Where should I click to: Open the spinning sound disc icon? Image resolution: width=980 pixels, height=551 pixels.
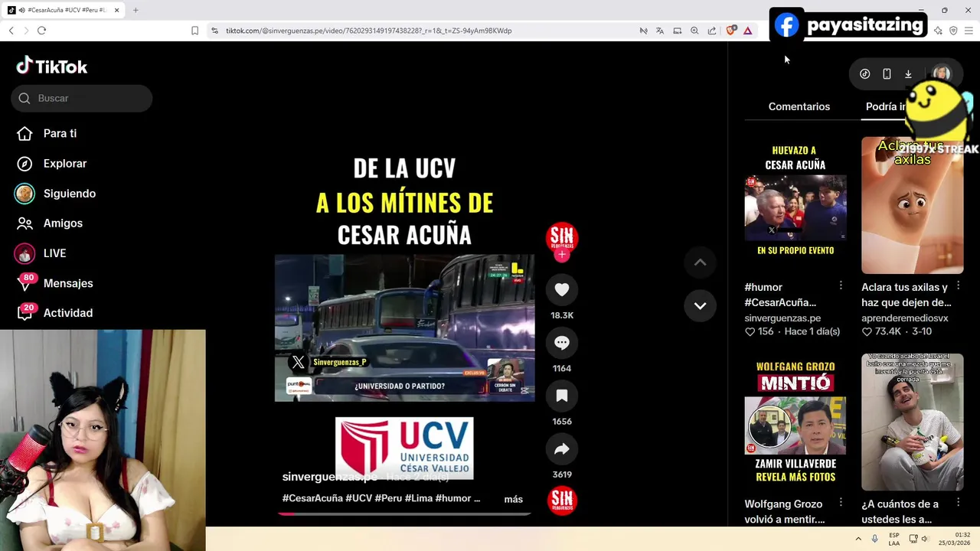562,500
